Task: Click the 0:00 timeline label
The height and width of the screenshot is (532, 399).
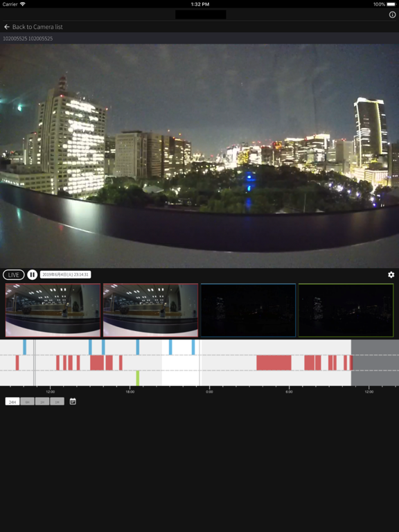Action: 209,391
